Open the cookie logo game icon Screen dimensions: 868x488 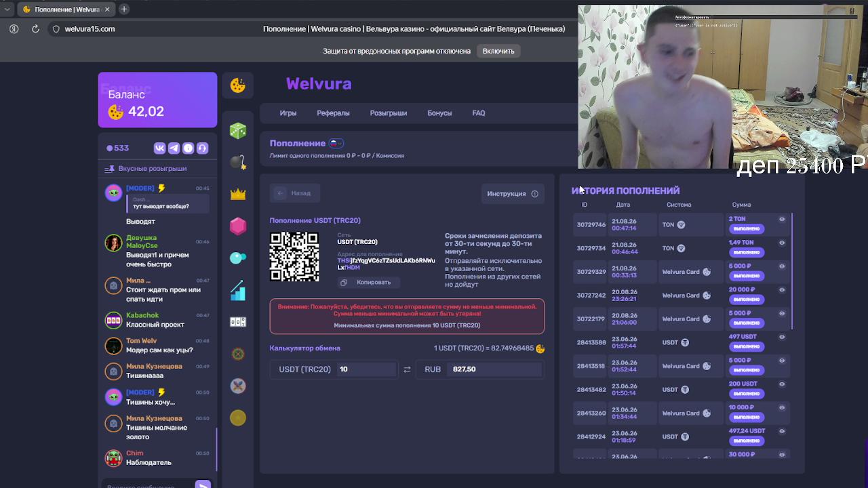pos(237,85)
